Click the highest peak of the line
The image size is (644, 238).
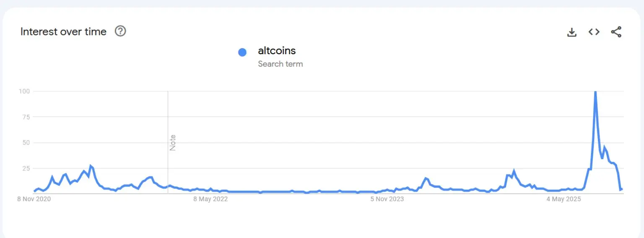595,92
